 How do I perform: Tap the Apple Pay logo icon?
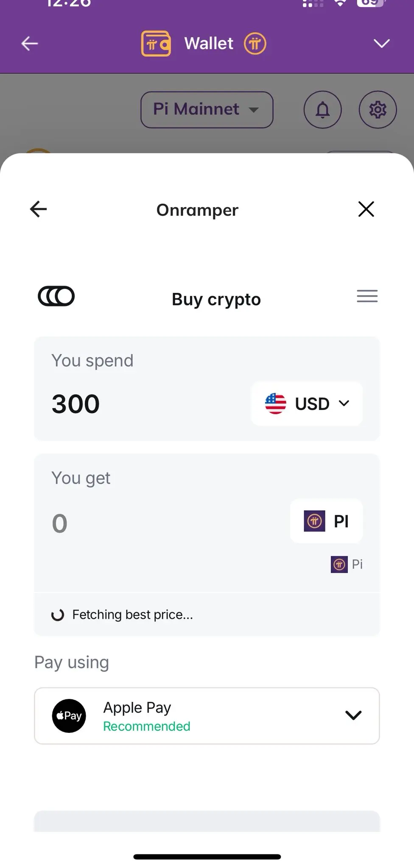pyautogui.click(x=69, y=716)
